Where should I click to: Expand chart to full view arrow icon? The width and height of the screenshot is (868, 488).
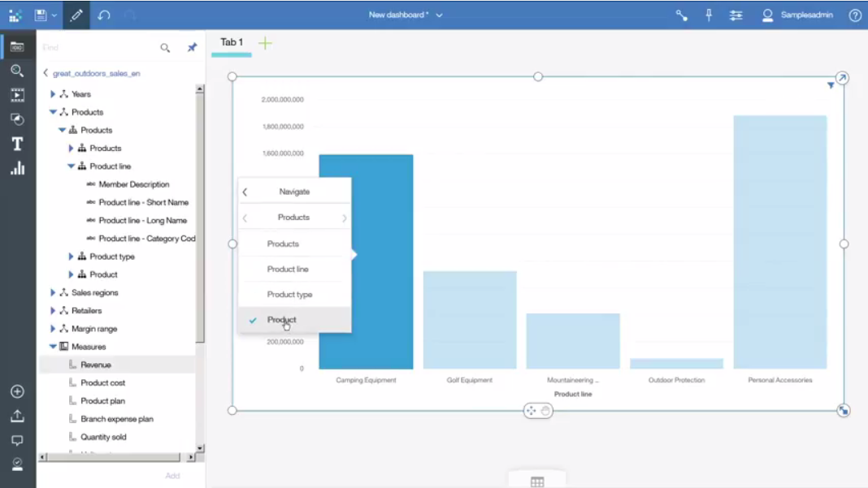pos(842,78)
